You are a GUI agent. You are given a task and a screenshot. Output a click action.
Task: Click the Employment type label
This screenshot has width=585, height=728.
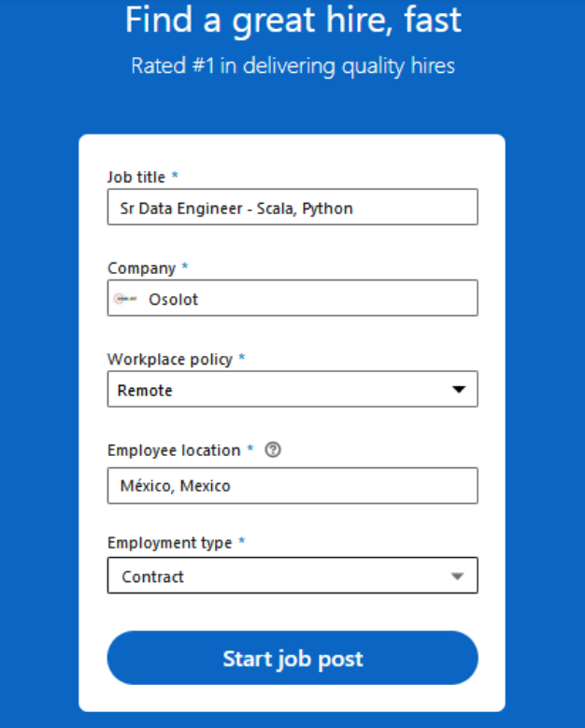(x=170, y=542)
